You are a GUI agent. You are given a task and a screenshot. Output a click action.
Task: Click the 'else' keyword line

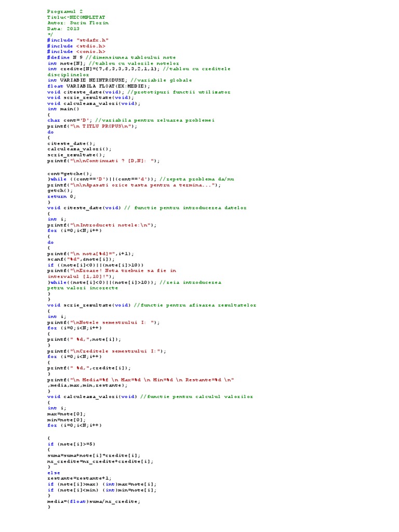pos(54,473)
